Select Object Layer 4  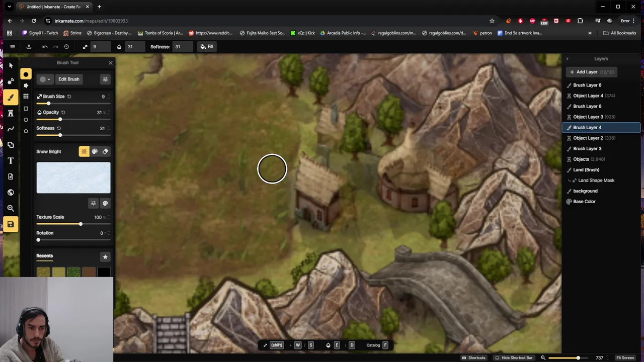(x=601, y=96)
